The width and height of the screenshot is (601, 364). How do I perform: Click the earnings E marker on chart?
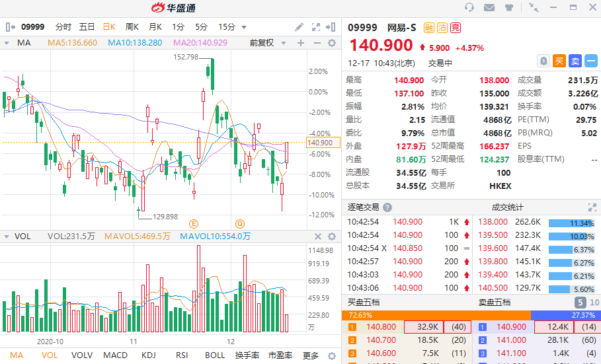tap(194, 224)
